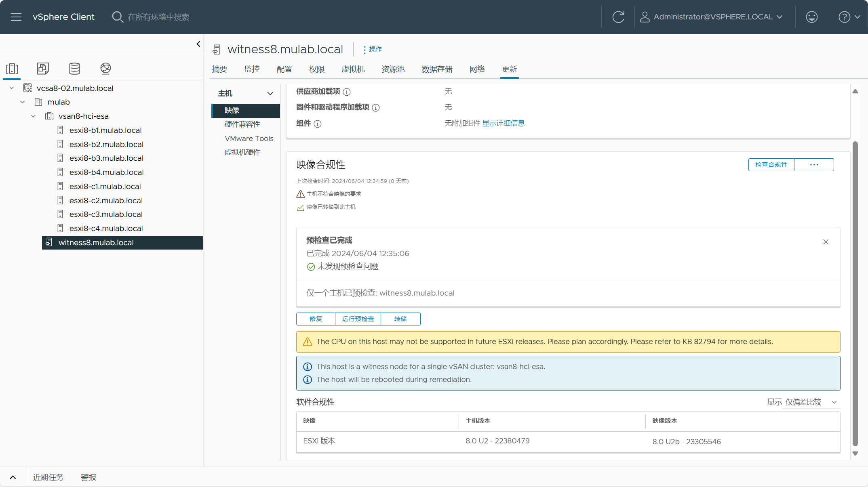Select 虚拟机硬件 in the side menu
This screenshot has height=487, width=868.
pos(242,152)
